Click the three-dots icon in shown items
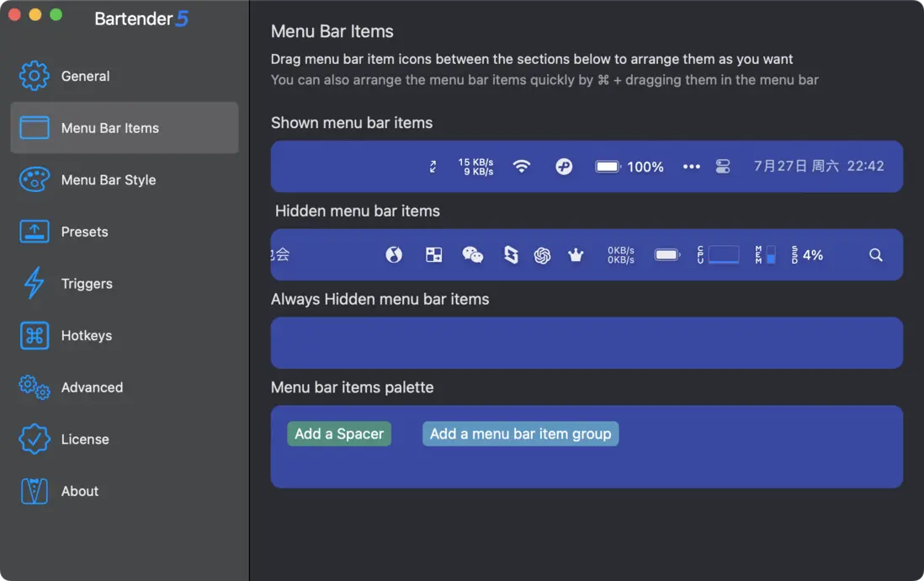Image resolution: width=924 pixels, height=581 pixels. [692, 167]
